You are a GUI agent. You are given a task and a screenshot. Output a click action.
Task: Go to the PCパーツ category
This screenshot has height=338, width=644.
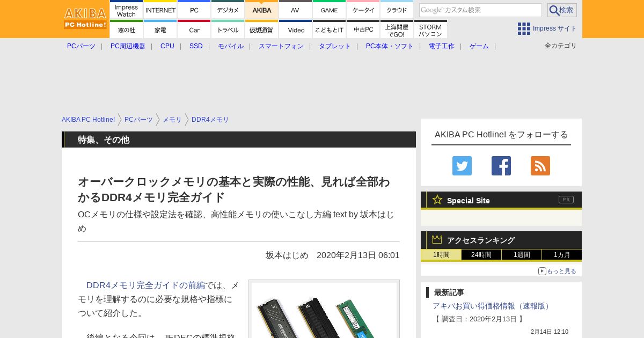coord(81,46)
